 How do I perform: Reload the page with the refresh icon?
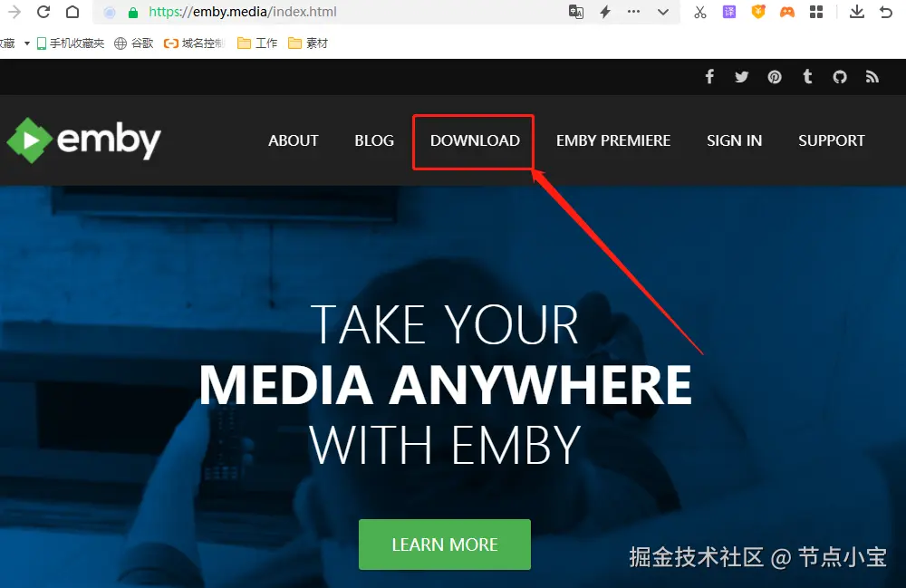point(43,12)
